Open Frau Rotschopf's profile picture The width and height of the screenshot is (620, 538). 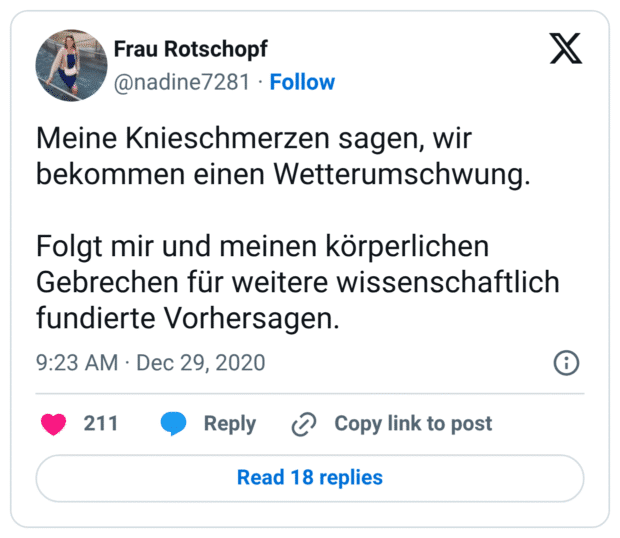point(72,65)
